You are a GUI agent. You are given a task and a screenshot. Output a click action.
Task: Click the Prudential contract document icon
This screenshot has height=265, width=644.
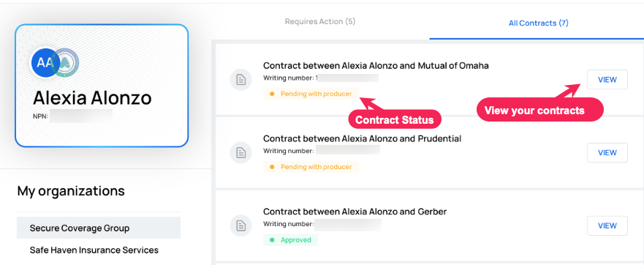[x=240, y=153]
